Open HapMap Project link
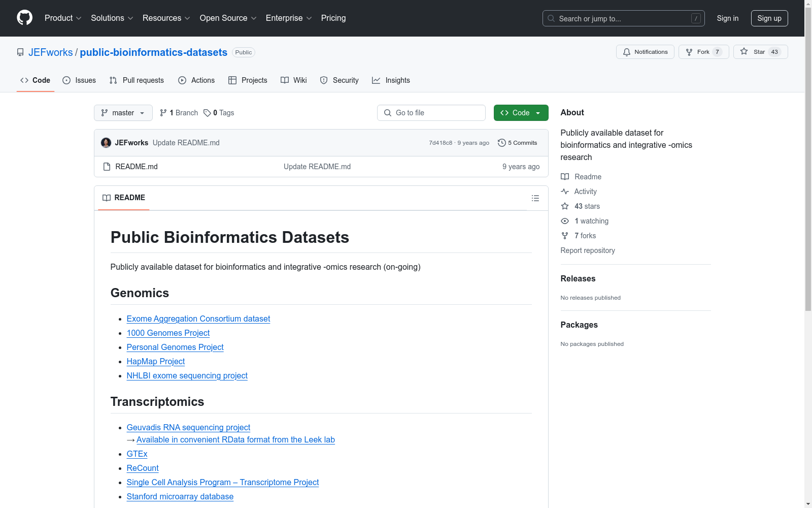The height and width of the screenshot is (508, 812). point(156,361)
